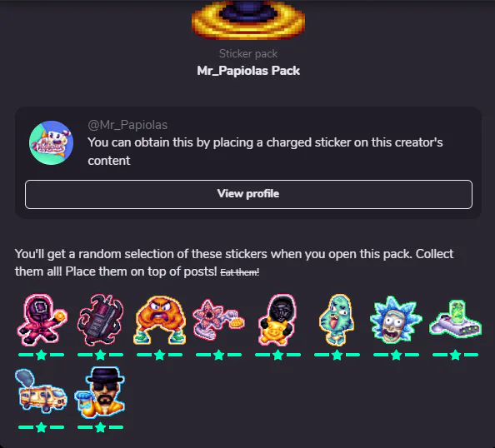Choose the angry orange monster sticker

coord(160,321)
